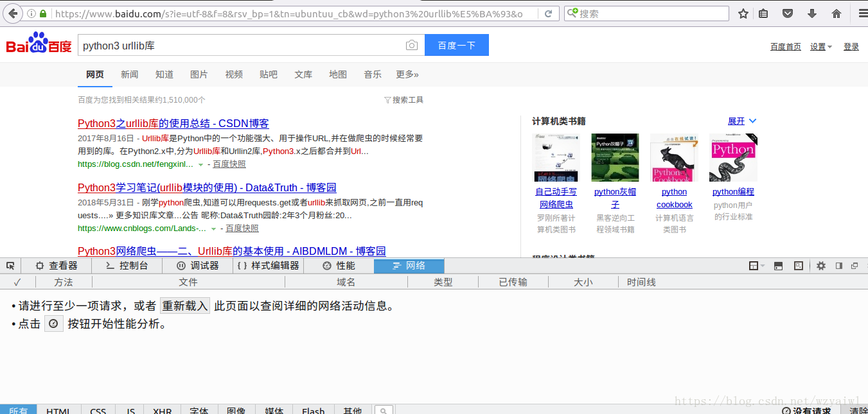The width and height of the screenshot is (868, 414).
Task: Select the 网络 network tab
Action: (x=409, y=266)
